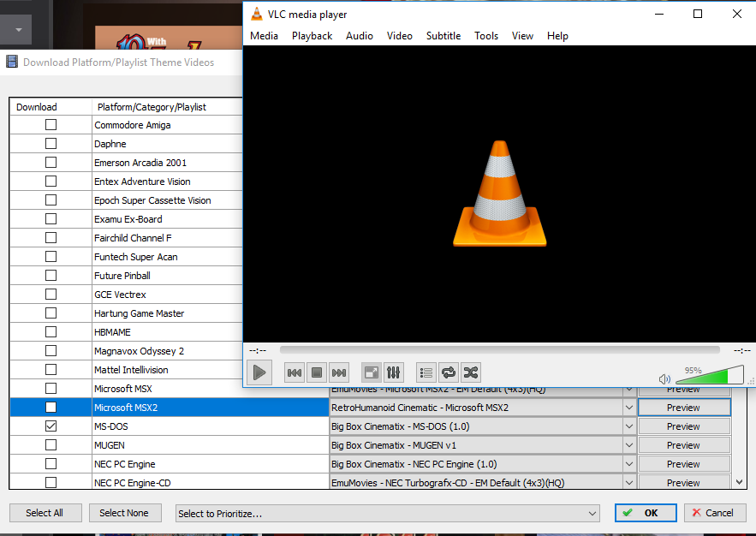The image size is (756, 536).
Task: Open the Tools menu
Action: click(486, 36)
